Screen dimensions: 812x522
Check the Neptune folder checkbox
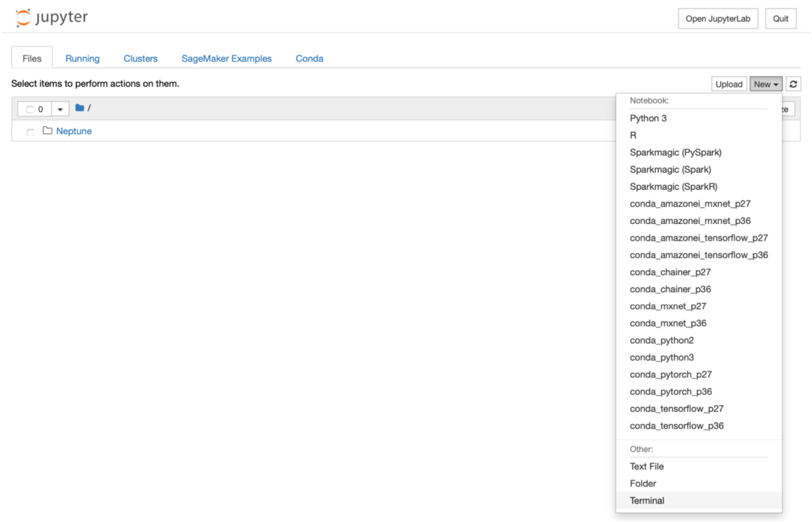pos(30,132)
